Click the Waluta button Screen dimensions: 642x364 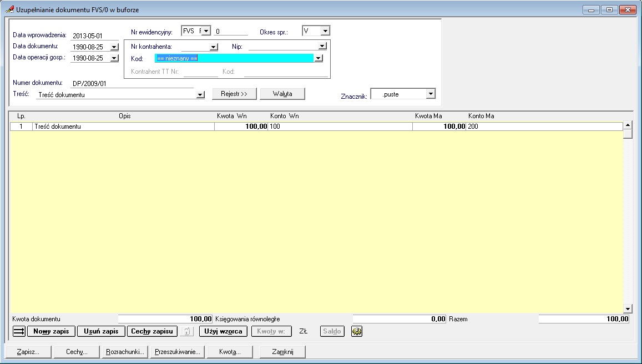click(282, 94)
